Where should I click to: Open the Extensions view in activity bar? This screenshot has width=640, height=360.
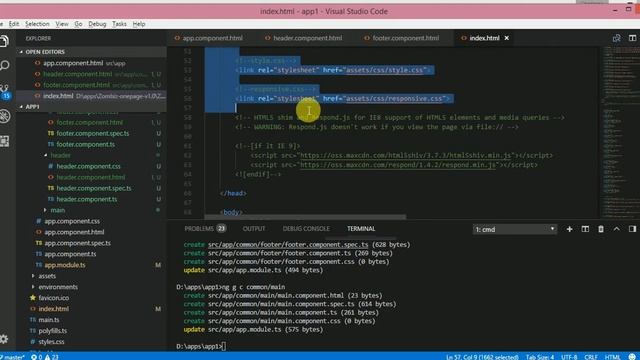(4, 141)
